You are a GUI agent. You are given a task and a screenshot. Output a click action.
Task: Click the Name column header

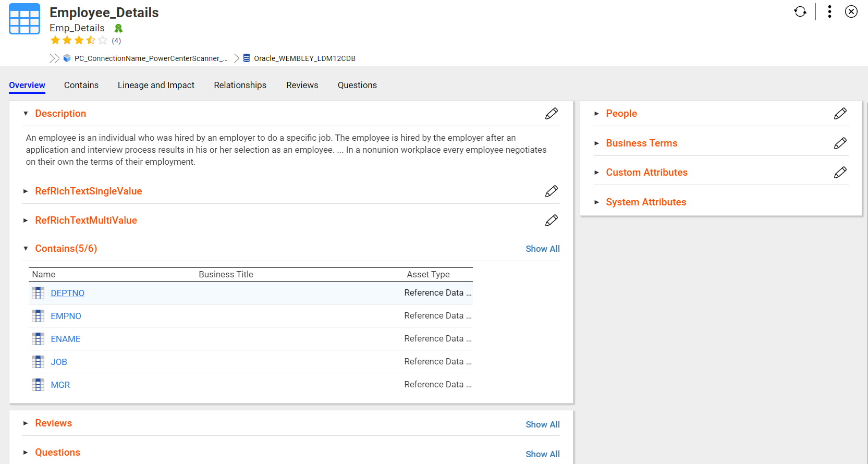click(44, 274)
